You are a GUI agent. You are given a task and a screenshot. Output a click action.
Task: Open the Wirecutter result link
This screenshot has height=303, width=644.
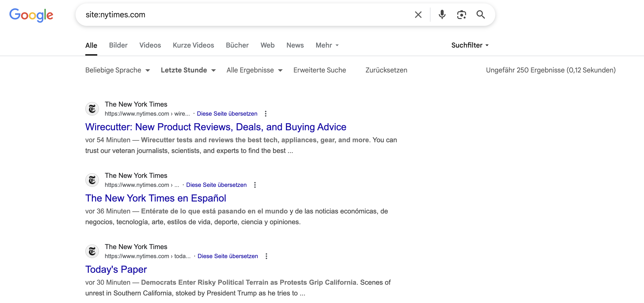215,127
